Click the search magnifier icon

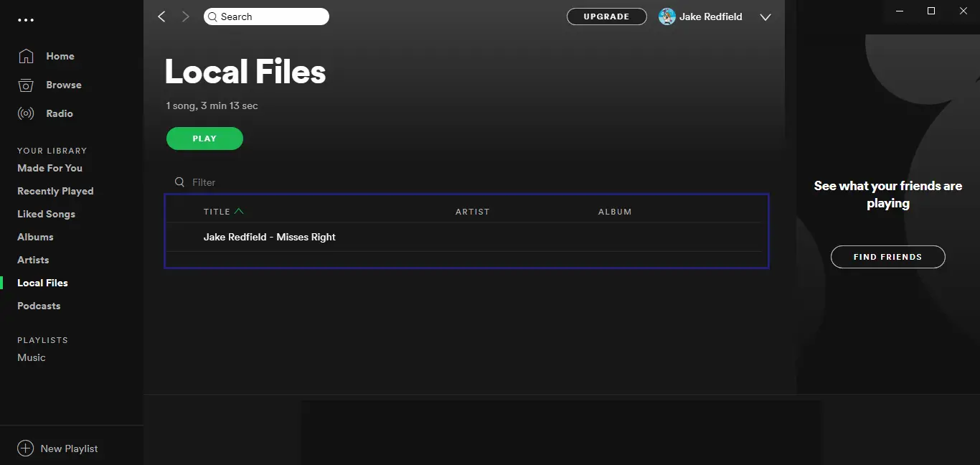(212, 16)
